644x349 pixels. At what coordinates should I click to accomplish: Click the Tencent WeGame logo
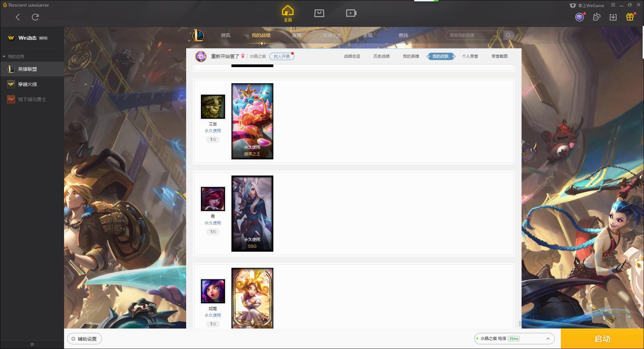coord(26,5)
